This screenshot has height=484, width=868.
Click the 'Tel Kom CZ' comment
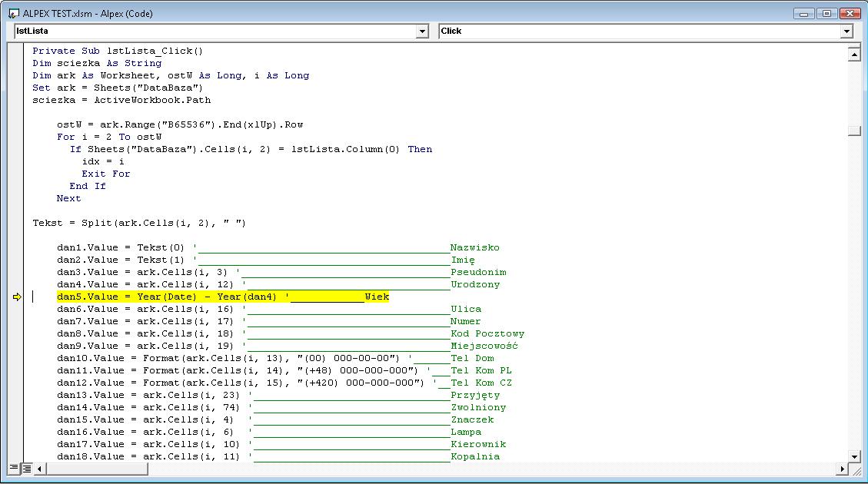pyautogui.click(x=481, y=383)
